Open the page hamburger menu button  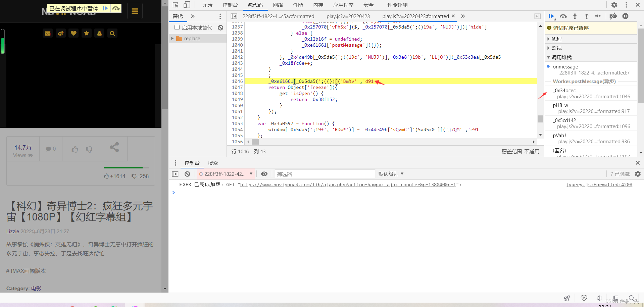click(135, 11)
